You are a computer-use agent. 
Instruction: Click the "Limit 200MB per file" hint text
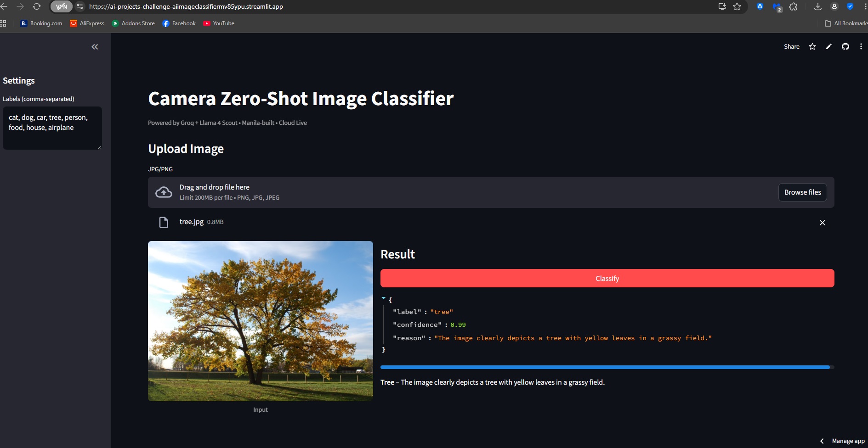pyautogui.click(x=229, y=198)
